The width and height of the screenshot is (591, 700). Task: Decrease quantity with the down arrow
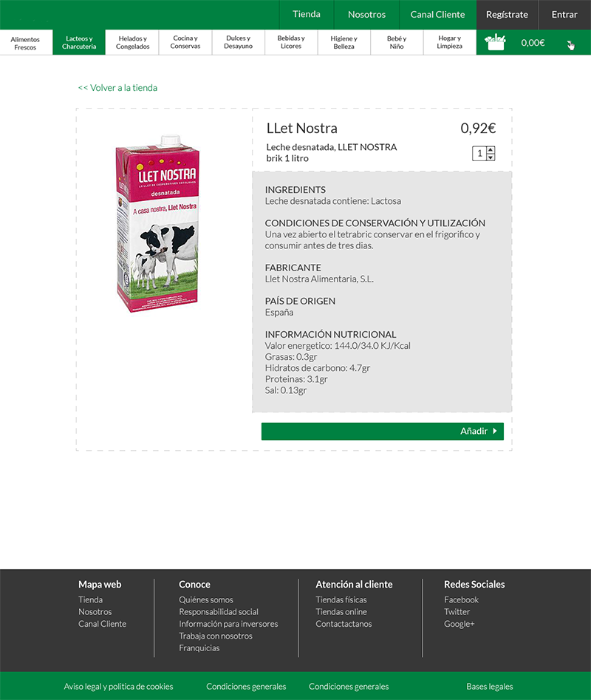click(x=491, y=157)
